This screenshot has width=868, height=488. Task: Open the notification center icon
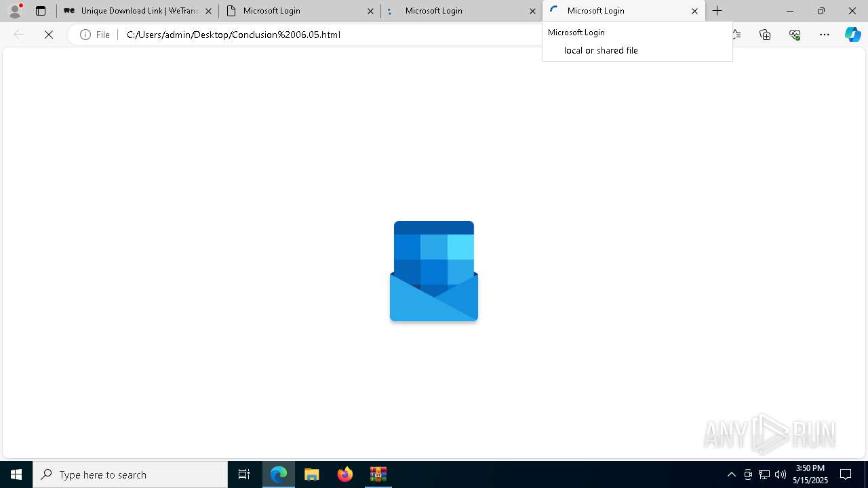tap(846, 474)
